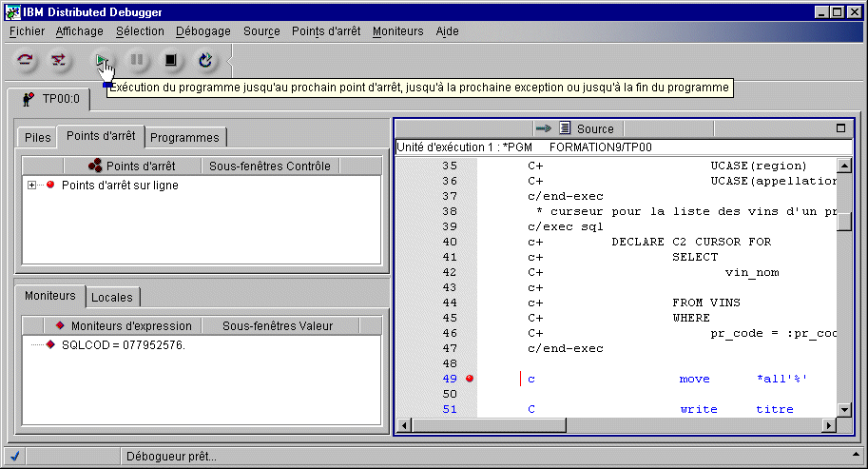Image resolution: width=868 pixels, height=469 pixels.
Task: Switch to the Programmes tab
Action: coord(184,137)
